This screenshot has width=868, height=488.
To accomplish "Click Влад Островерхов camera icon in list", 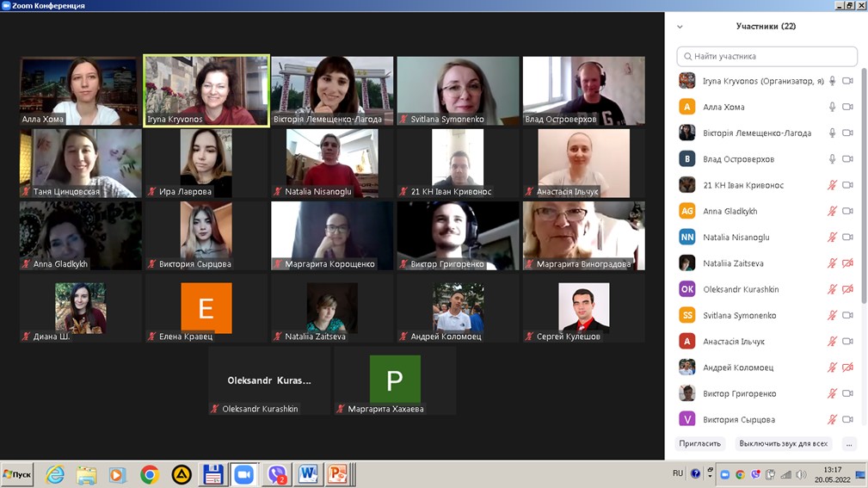I will 847,159.
